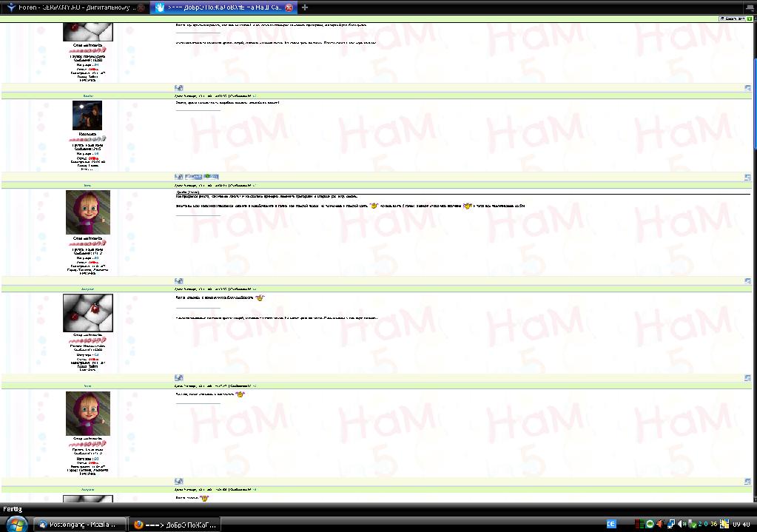This screenshot has width=757, height=532.
Task: Open the username link above the night-photo avatar
Action: 88,96
